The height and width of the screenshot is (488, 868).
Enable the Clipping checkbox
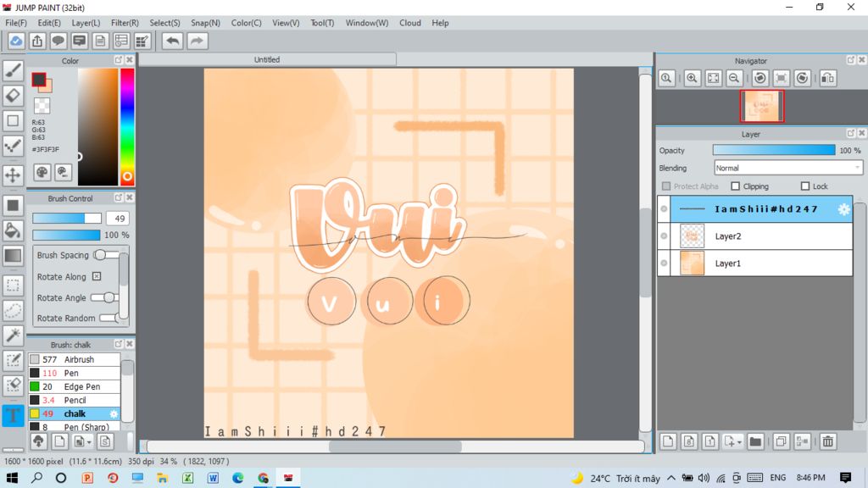click(x=735, y=186)
